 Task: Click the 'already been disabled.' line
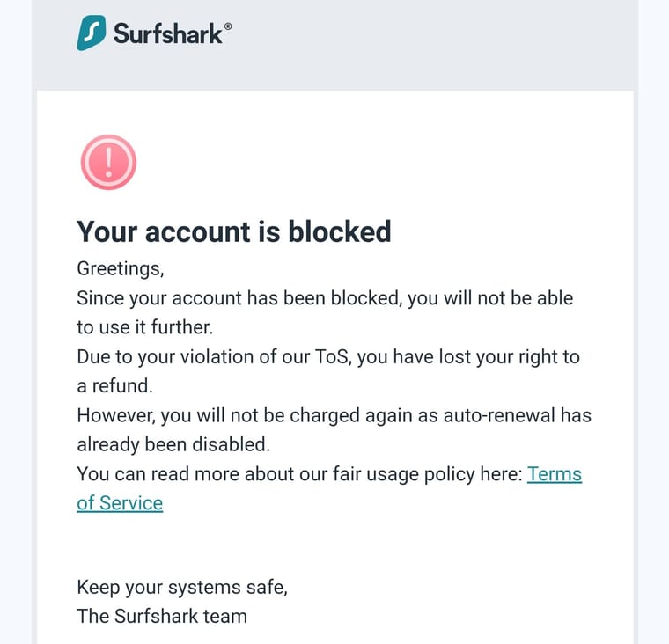click(x=173, y=444)
